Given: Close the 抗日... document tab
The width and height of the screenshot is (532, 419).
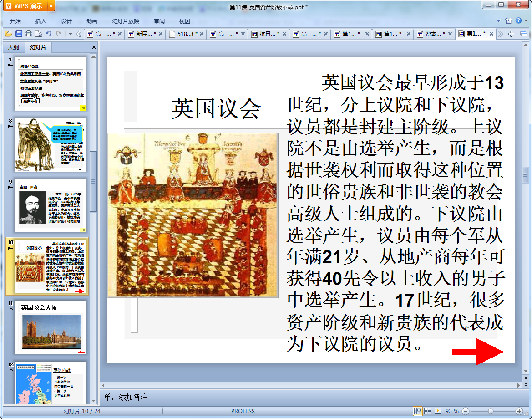Looking at the screenshot, I should 284,34.
